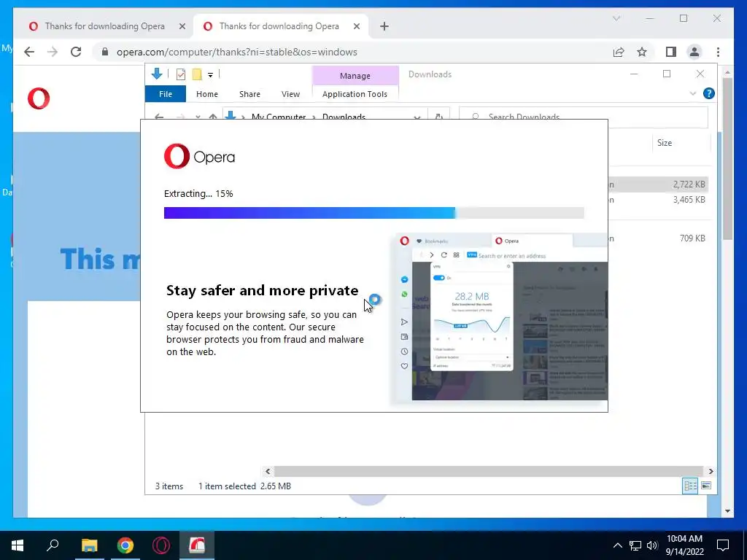747x560 pixels.
Task: Sort by Size column header
Action: point(665,143)
